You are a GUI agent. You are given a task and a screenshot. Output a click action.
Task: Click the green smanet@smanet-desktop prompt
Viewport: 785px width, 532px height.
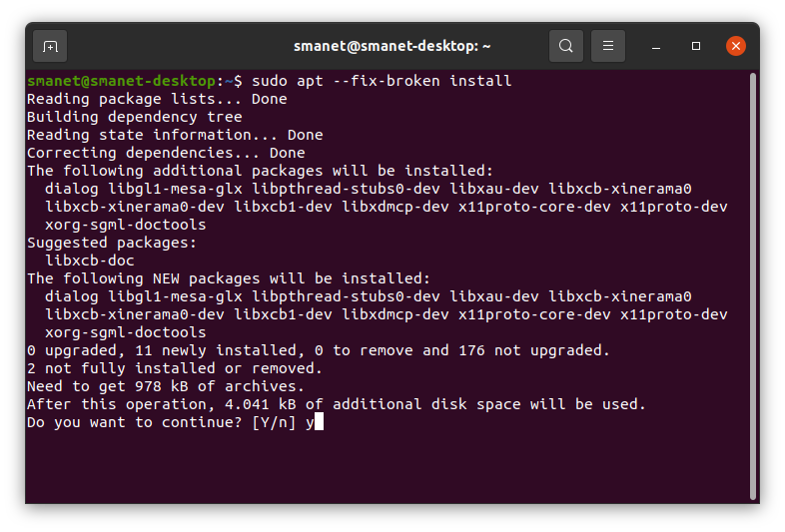click(121, 81)
